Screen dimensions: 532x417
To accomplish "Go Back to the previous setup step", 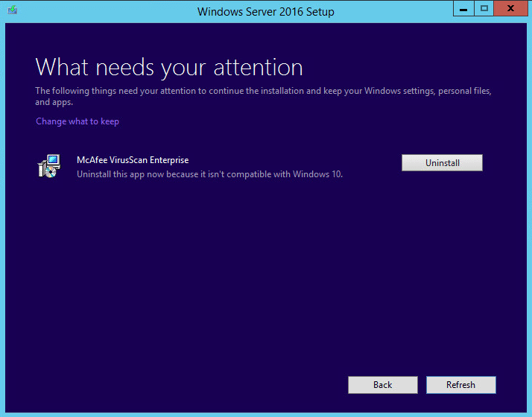I will point(383,385).
